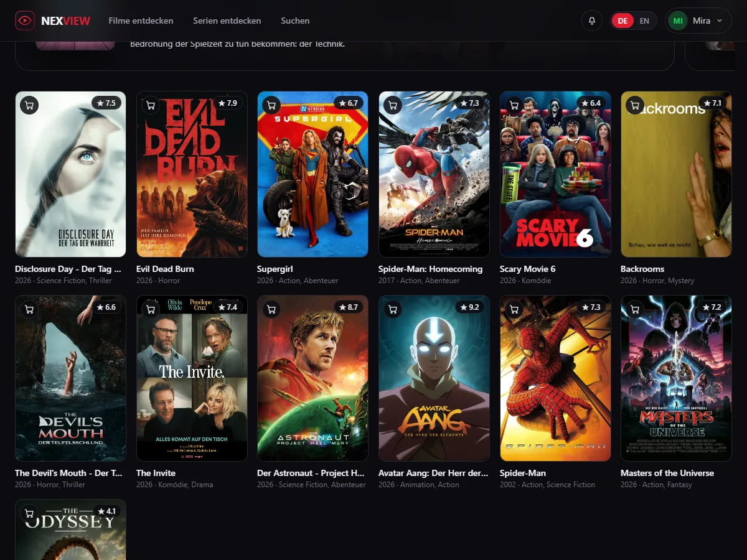Add Spider-Man: Homecoming to cart
Image resolution: width=747 pixels, height=560 pixels.
(393, 105)
